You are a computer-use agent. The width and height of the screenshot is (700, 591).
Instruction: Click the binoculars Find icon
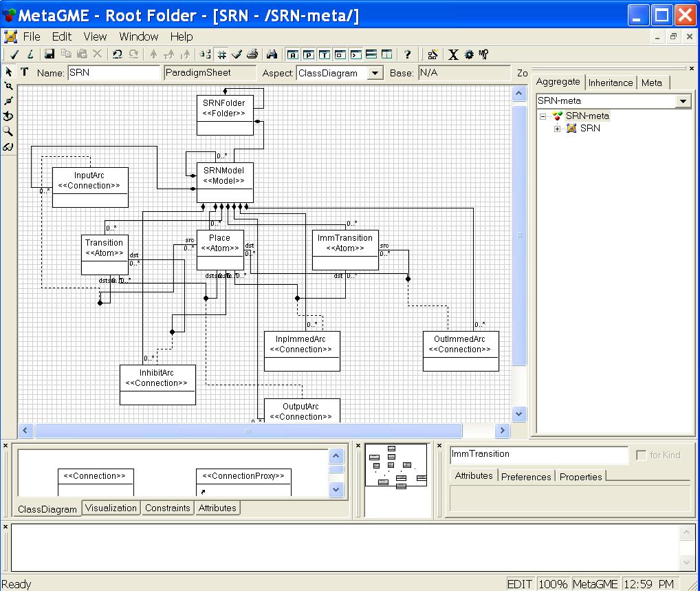(272, 54)
